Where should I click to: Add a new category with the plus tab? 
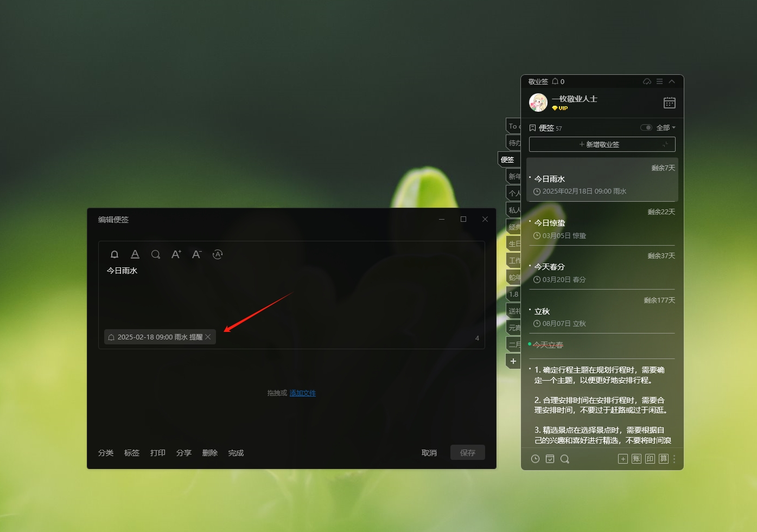(x=513, y=361)
